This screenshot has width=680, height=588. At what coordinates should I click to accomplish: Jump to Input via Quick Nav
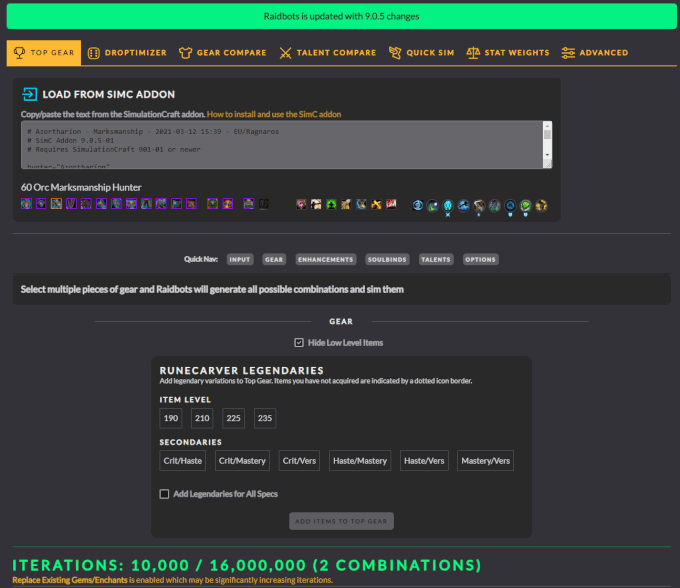pyautogui.click(x=240, y=259)
